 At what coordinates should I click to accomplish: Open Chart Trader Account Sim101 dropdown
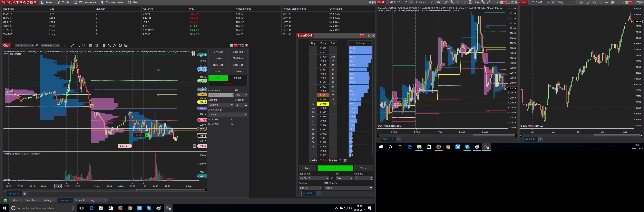tap(221, 105)
